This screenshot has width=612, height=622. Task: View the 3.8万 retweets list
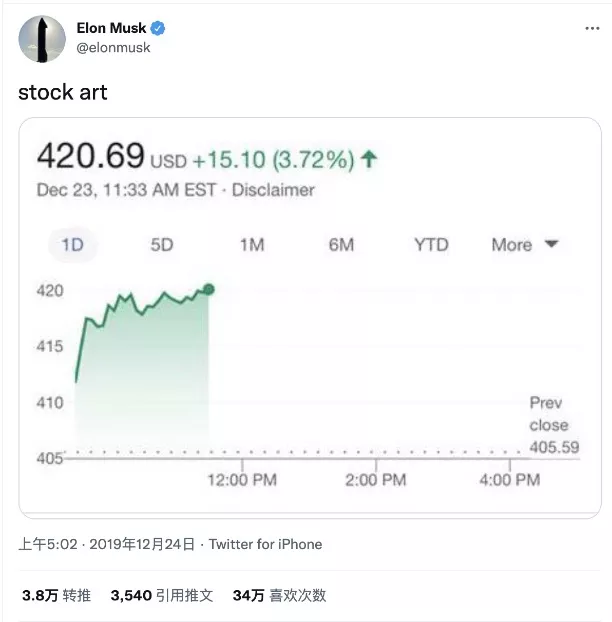(56, 595)
